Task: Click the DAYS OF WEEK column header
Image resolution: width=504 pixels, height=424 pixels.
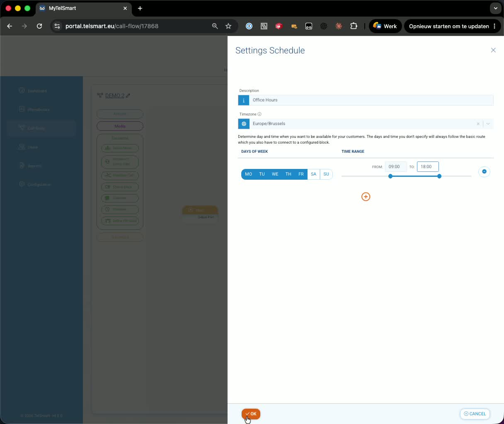Action: tap(254, 152)
